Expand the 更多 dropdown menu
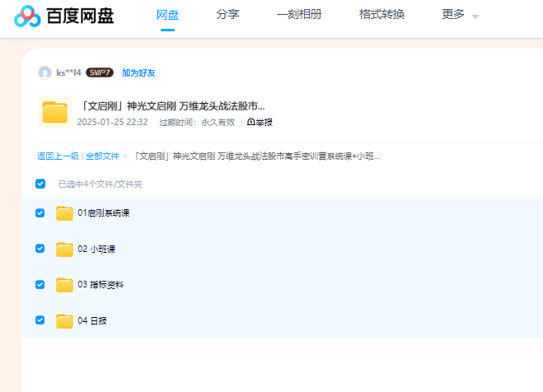The width and height of the screenshot is (543, 392). tap(461, 15)
